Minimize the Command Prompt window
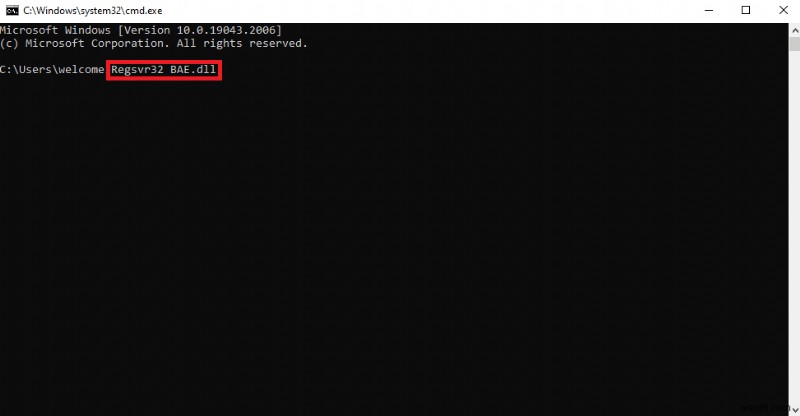This screenshot has height=416, width=800. (709, 10)
